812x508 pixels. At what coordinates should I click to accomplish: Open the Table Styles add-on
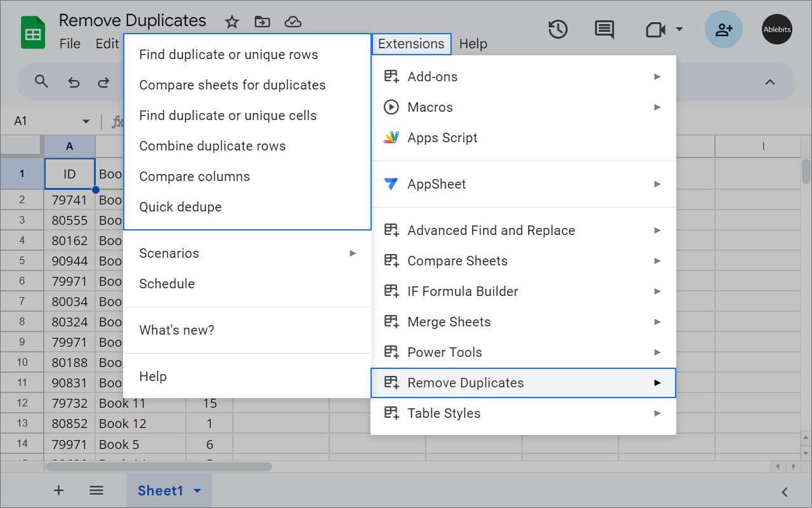(x=523, y=413)
